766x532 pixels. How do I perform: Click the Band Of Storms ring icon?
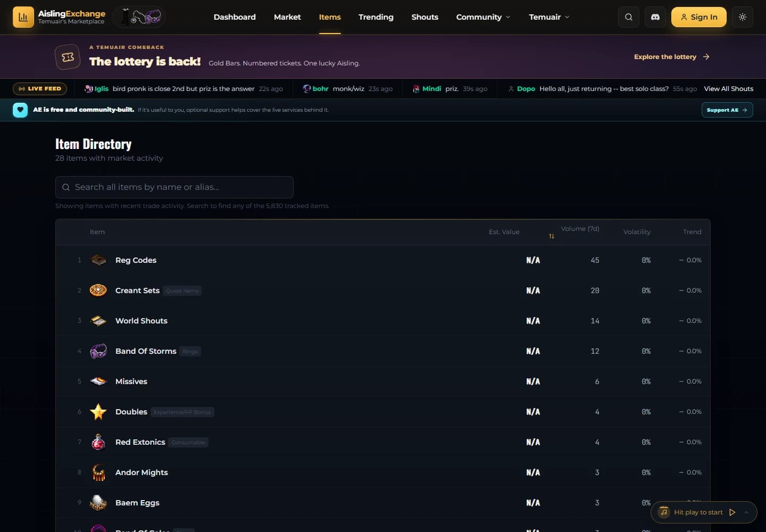coord(98,351)
